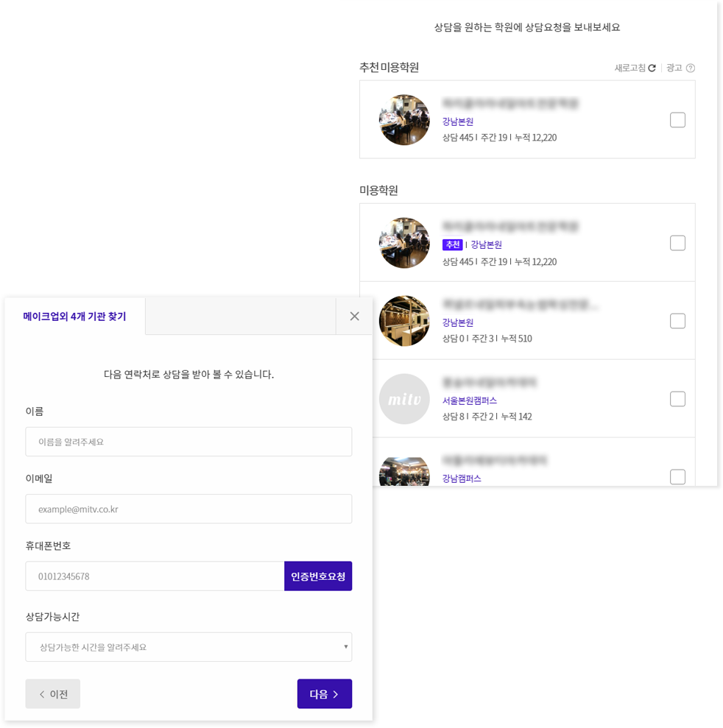
Task: Click the 새로고침 refresh icon
Action: [652, 68]
